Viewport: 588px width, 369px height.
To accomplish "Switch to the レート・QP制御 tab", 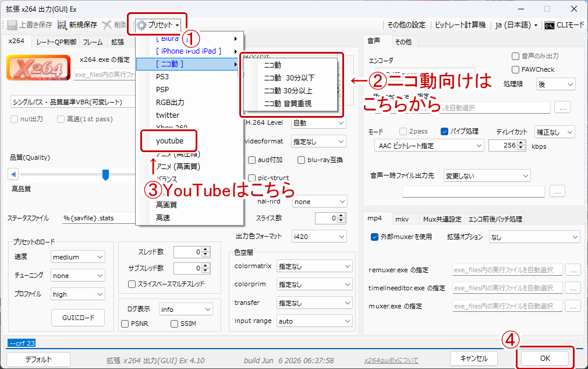I will point(56,42).
